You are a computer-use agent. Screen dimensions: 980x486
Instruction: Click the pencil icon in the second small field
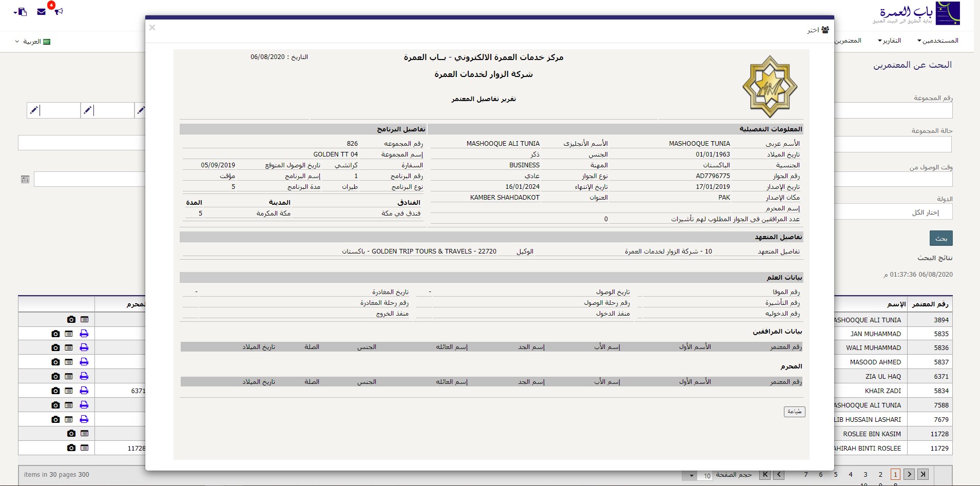[88, 110]
